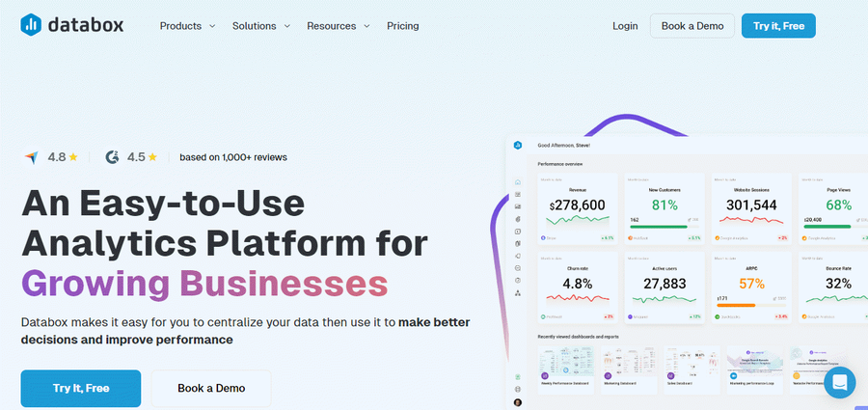Open the live chat widget bubble
Viewport: 868px width, 410px height.
click(x=840, y=382)
